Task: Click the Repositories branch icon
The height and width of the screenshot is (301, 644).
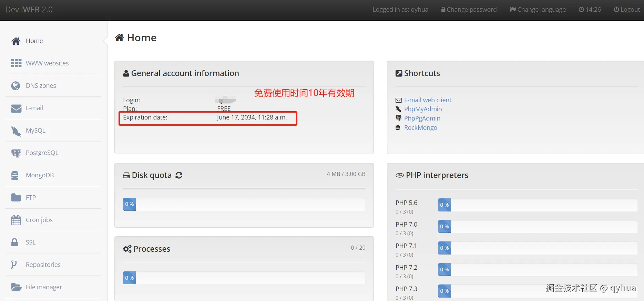Action: click(x=14, y=264)
